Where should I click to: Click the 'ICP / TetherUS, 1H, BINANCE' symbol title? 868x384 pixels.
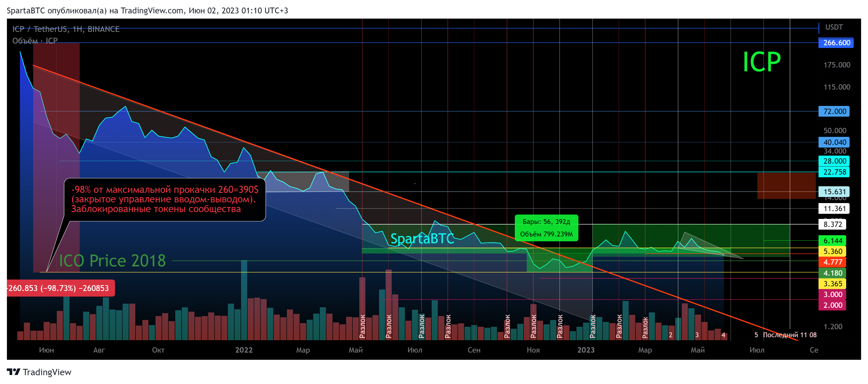(x=66, y=29)
